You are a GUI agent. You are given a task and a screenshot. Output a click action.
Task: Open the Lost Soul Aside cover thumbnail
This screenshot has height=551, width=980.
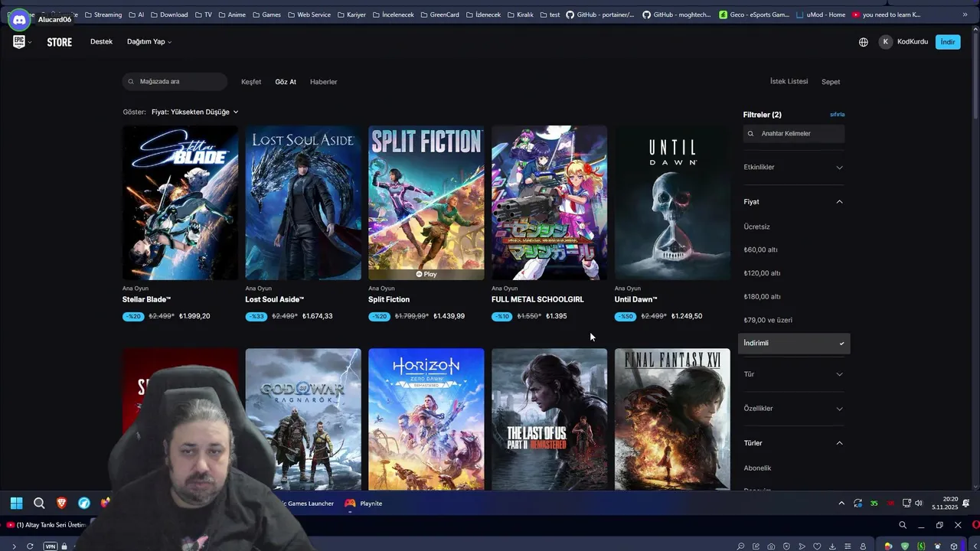[x=303, y=203]
